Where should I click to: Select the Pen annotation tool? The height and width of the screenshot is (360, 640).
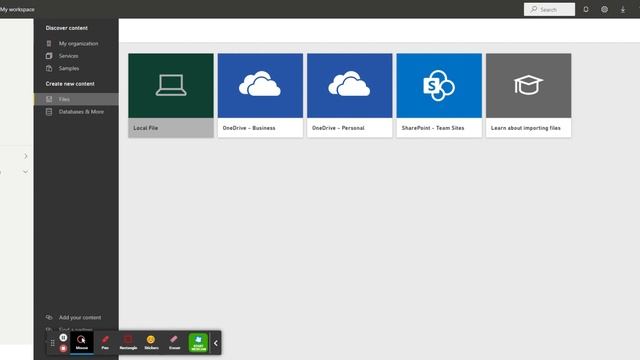(x=105, y=342)
